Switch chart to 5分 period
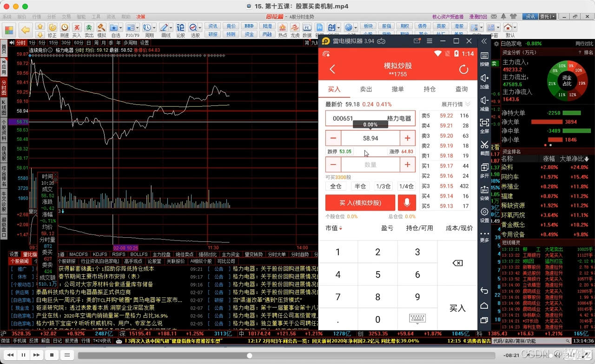The height and width of the screenshot is (364, 595). (42, 43)
